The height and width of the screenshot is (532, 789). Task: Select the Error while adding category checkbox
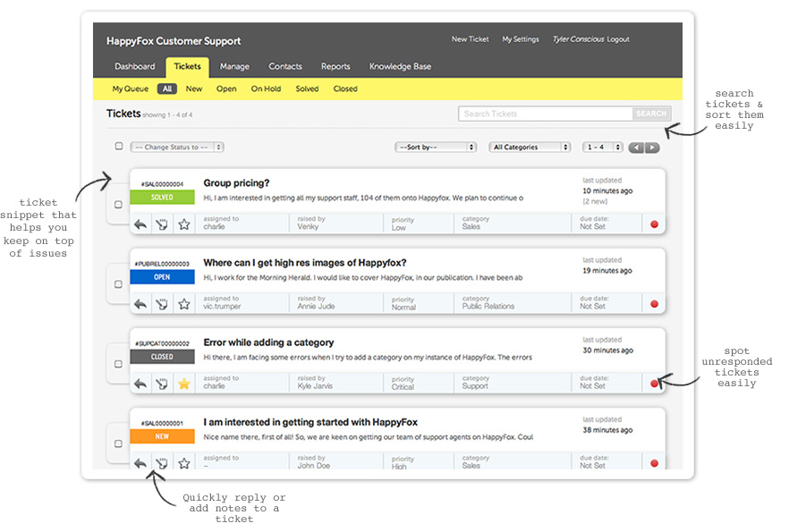pos(118,364)
